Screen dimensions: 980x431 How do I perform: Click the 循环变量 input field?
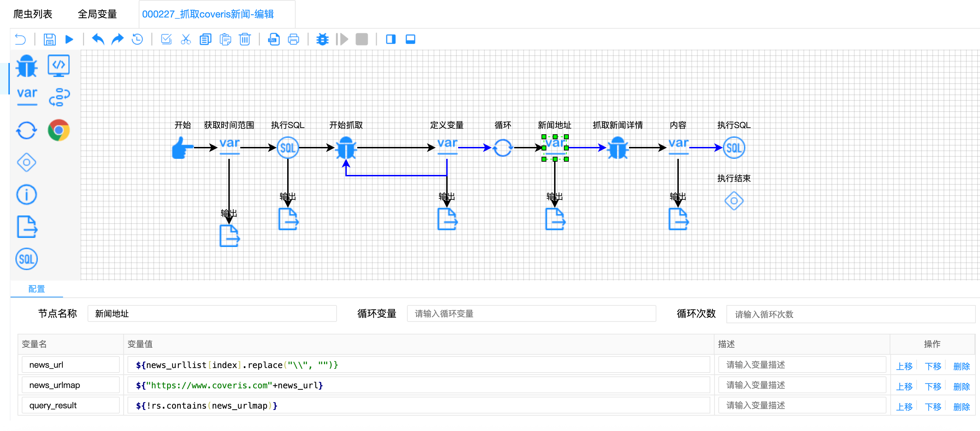(531, 313)
